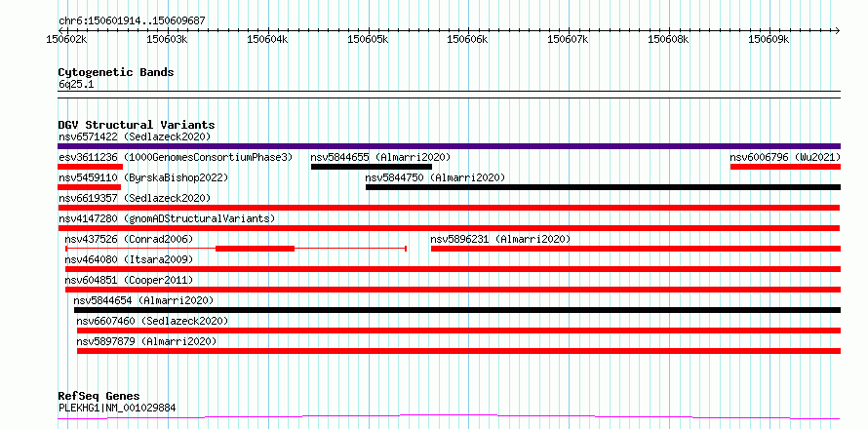Open PLEKHG1|NM_001029884 gene label
The image size is (868, 429).
117,409
